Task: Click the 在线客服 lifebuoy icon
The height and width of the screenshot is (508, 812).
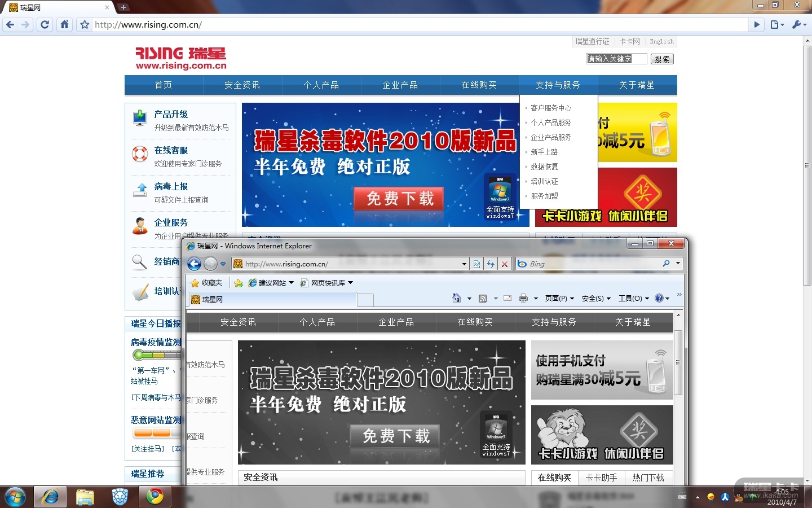Action: (x=140, y=154)
